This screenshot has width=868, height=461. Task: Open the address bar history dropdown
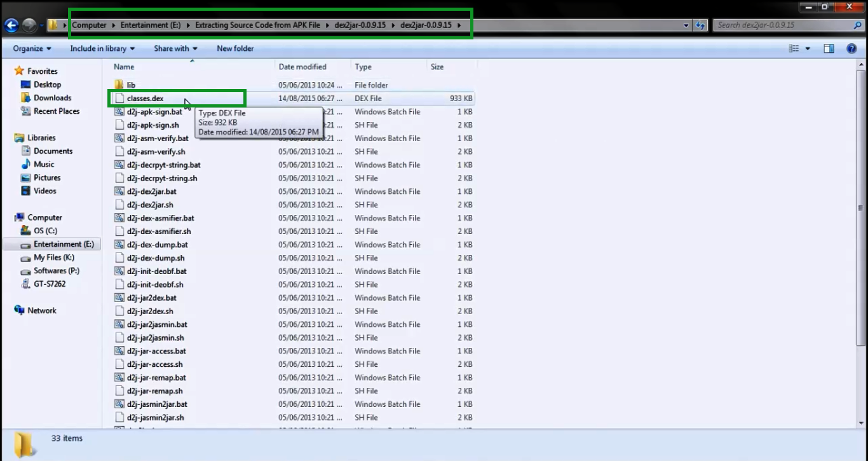(686, 24)
